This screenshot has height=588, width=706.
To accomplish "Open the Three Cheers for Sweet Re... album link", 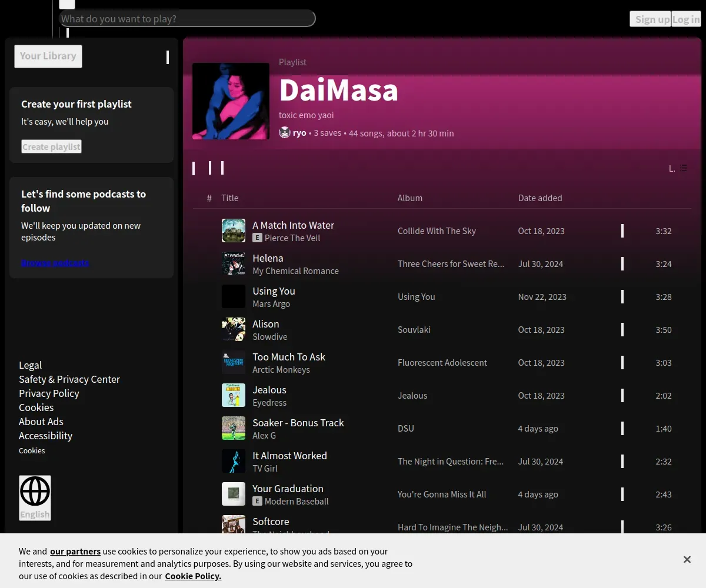I will [451, 264].
